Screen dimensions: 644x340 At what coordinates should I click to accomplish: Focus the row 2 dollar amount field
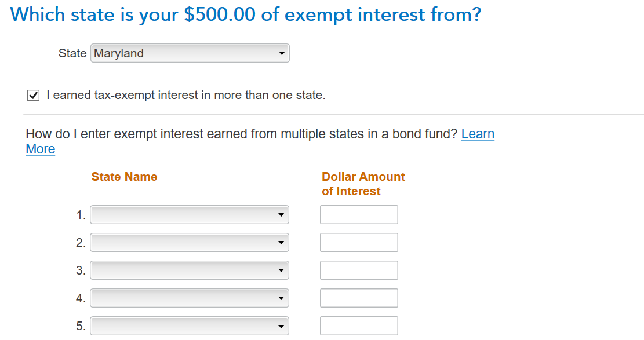coord(359,243)
